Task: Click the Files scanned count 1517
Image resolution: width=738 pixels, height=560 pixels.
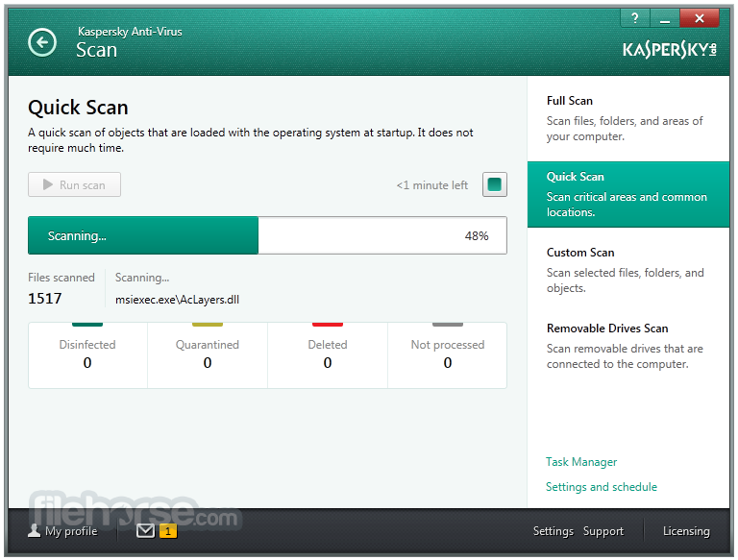Action: pyautogui.click(x=45, y=299)
